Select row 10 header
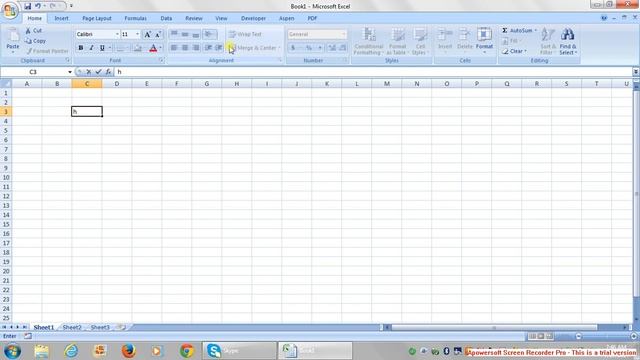The width and height of the screenshot is (640, 360). point(6,178)
